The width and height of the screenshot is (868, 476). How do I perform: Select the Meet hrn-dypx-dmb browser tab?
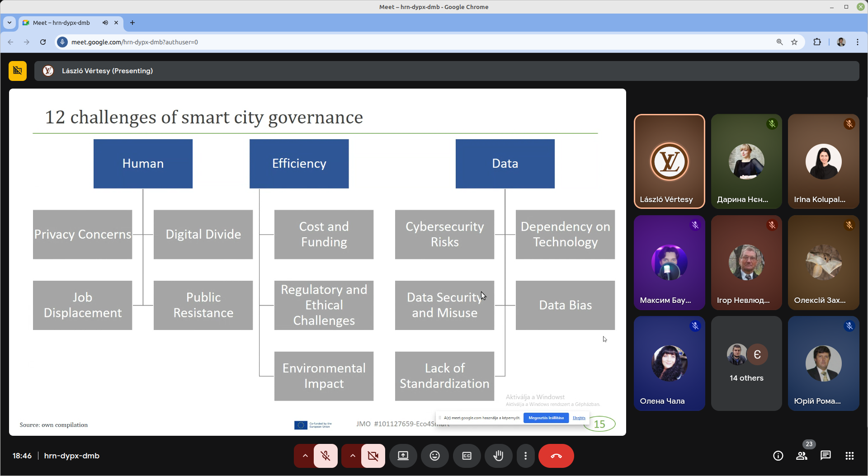point(61,23)
